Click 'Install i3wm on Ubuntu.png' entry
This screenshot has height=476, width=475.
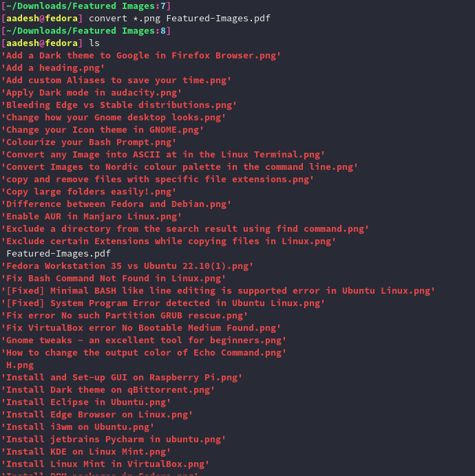point(78,427)
